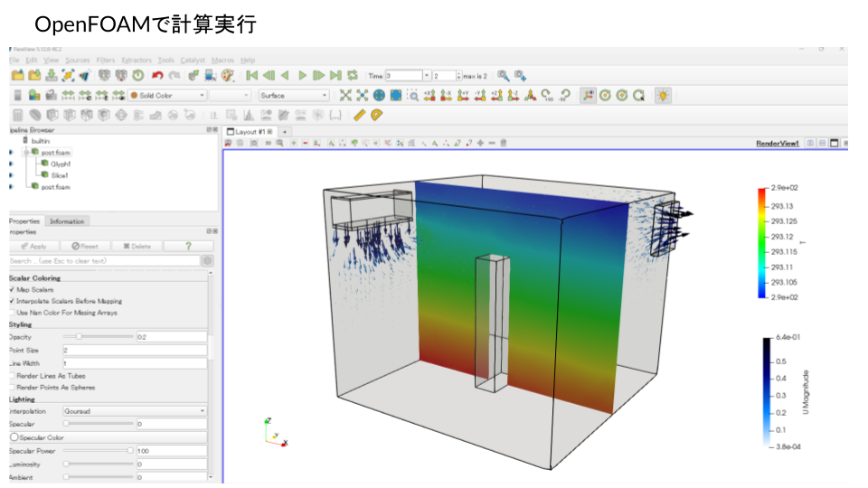
Task: Step to next frame
Action: 319,75
